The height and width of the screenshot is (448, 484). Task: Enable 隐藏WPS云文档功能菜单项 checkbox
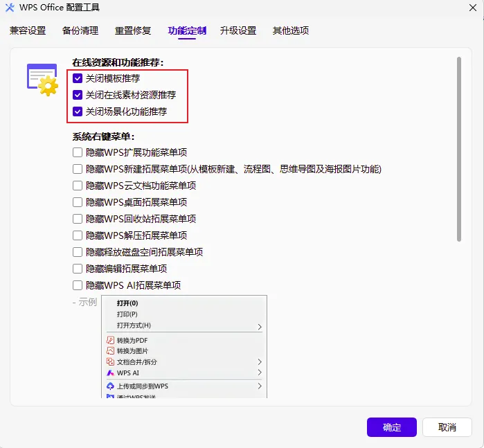[x=78, y=186]
